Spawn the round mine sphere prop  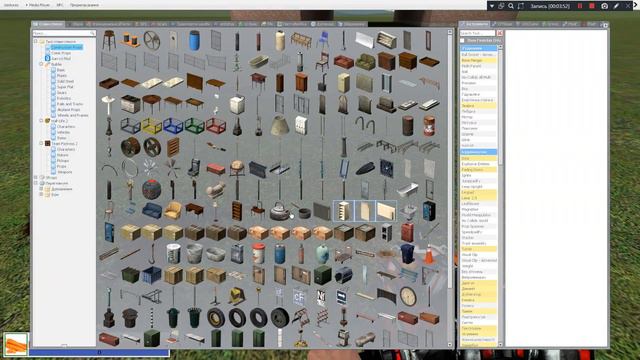152,189
